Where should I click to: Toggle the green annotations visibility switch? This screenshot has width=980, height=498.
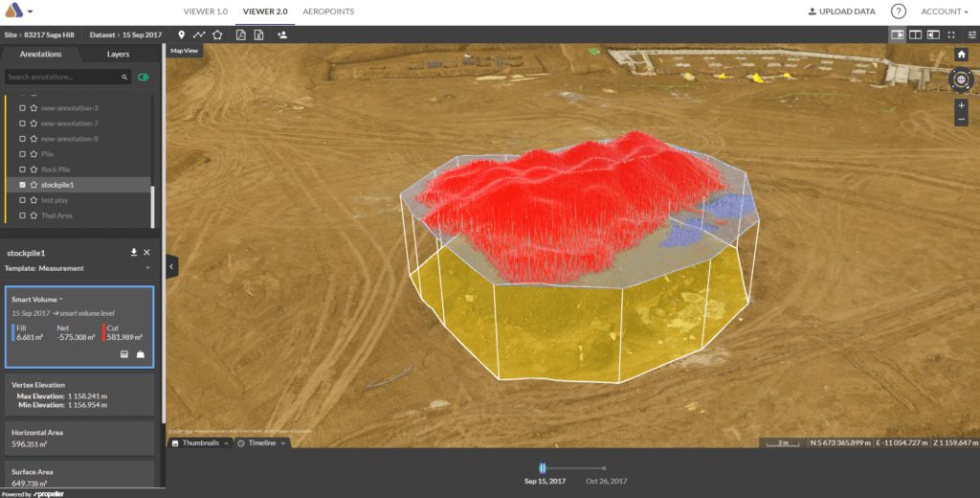(144, 77)
